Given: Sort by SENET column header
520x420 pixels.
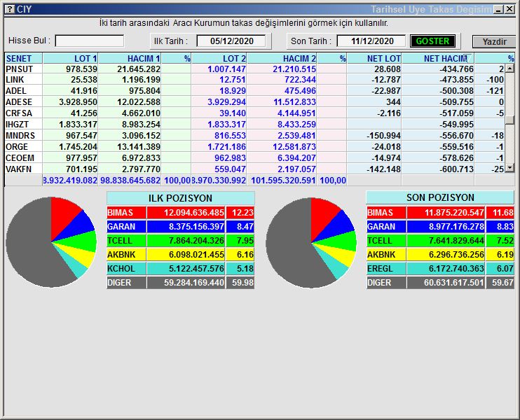Looking at the screenshot, I should tap(24, 58).
